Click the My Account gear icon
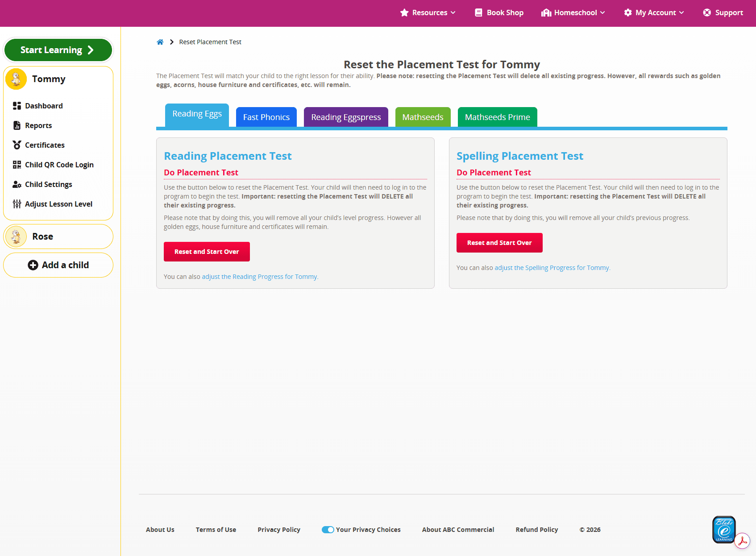Image resolution: width=756 pixels, height=556 pixels. coord(628,12)
